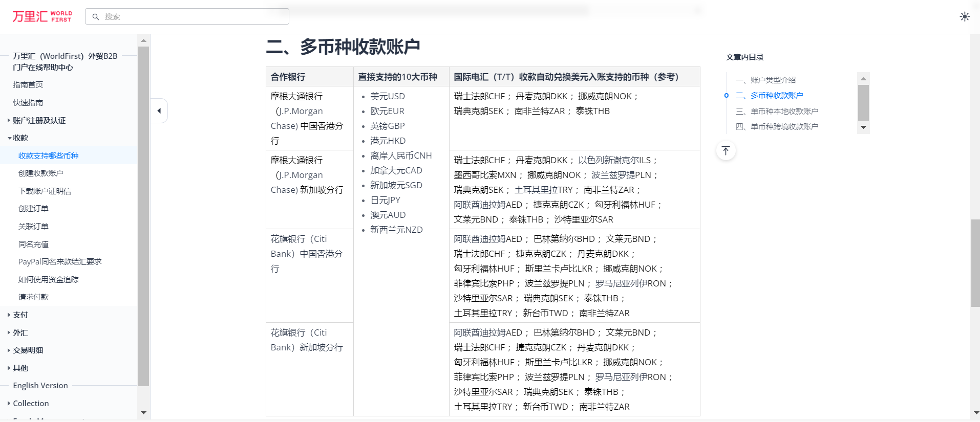
Task: Expand the 交易明细 section
Action: coord(25,350)
